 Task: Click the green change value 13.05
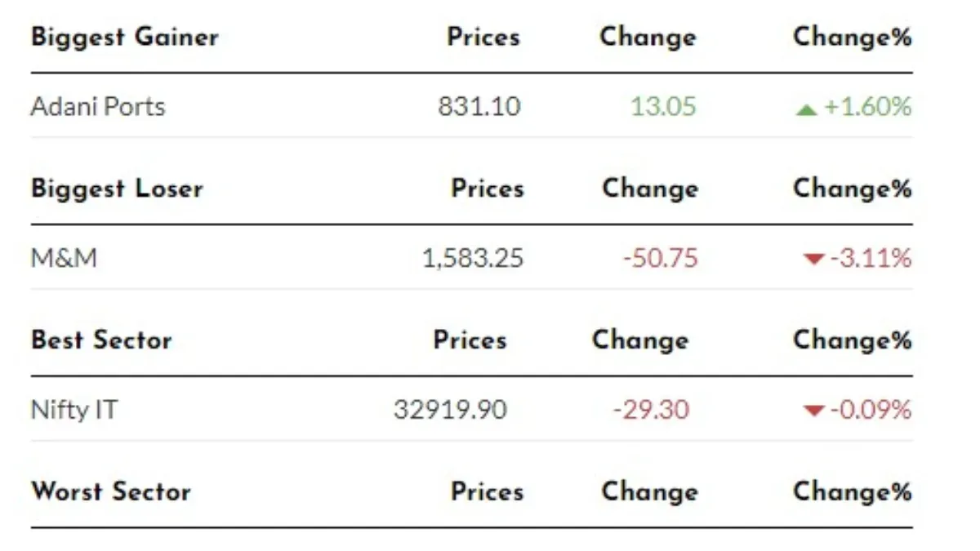click(x=663, y=106)
